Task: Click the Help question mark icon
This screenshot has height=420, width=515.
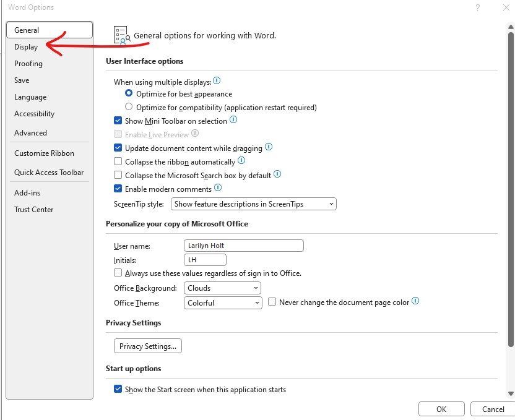Action: 478,7
